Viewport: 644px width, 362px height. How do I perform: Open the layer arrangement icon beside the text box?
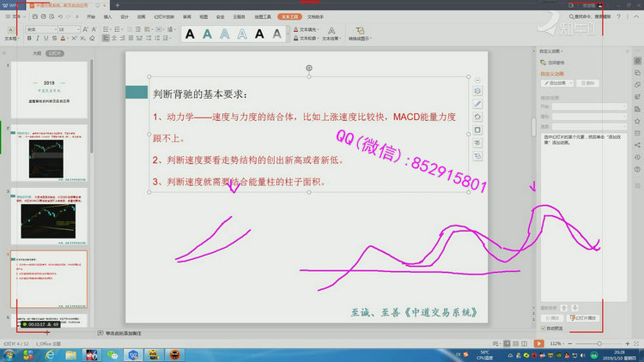pyautogui.click(x=477, y=90)
